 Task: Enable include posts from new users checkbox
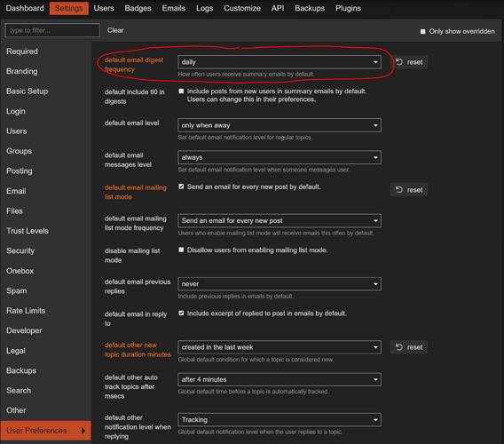(181, 91)
